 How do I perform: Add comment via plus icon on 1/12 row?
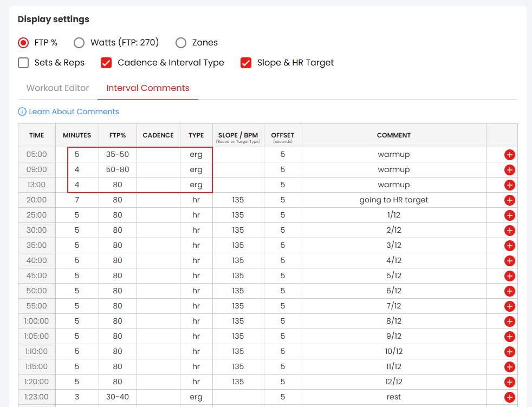pyautogui.click(x=509, y=215)
